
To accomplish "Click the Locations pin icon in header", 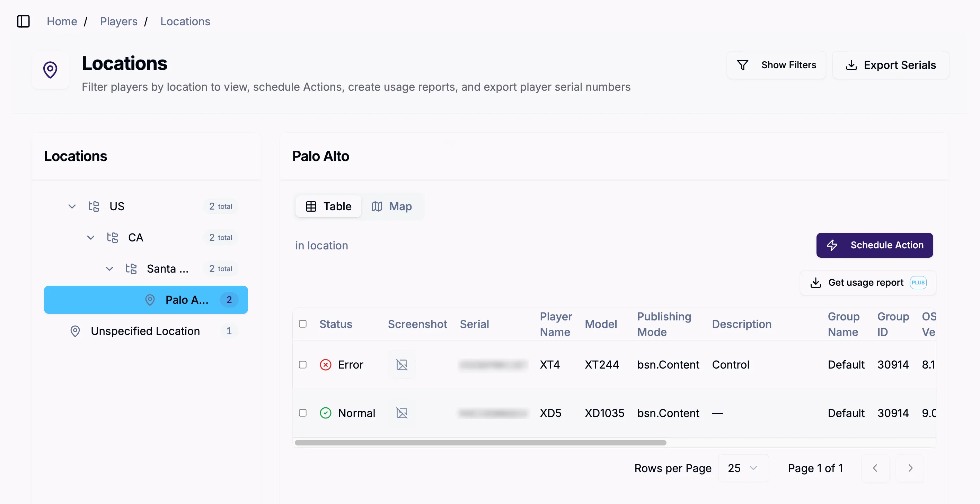I will click(50, 70).
